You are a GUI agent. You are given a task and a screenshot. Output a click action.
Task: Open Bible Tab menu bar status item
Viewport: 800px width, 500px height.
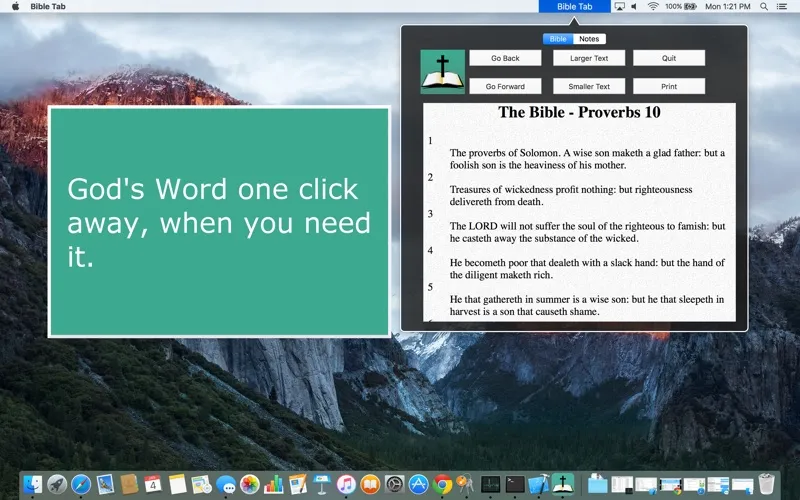point(574,7)
